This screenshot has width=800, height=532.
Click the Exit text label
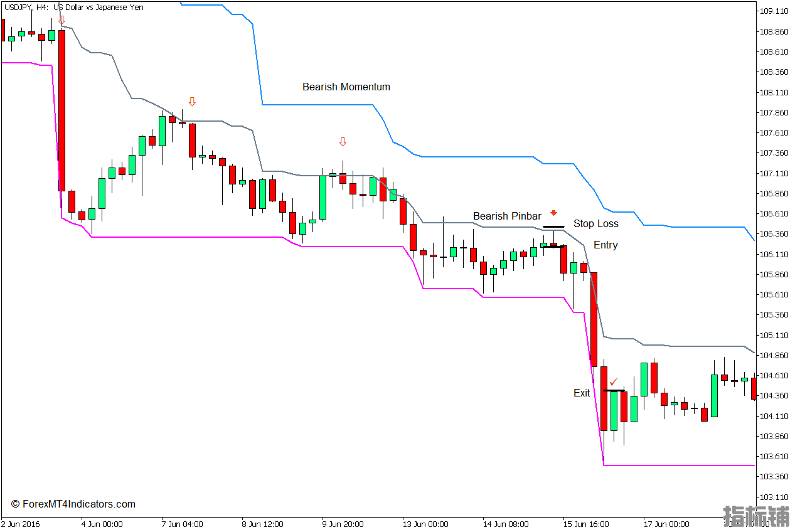tap(582, 393)
